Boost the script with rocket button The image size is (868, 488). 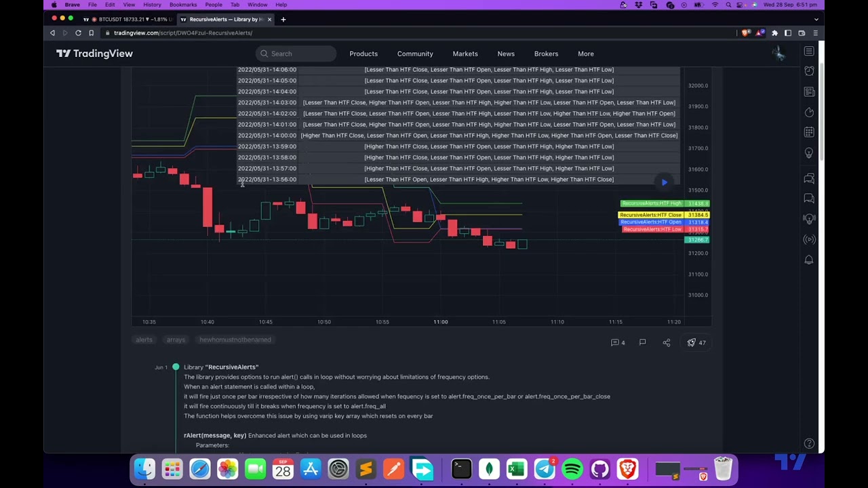696,342
